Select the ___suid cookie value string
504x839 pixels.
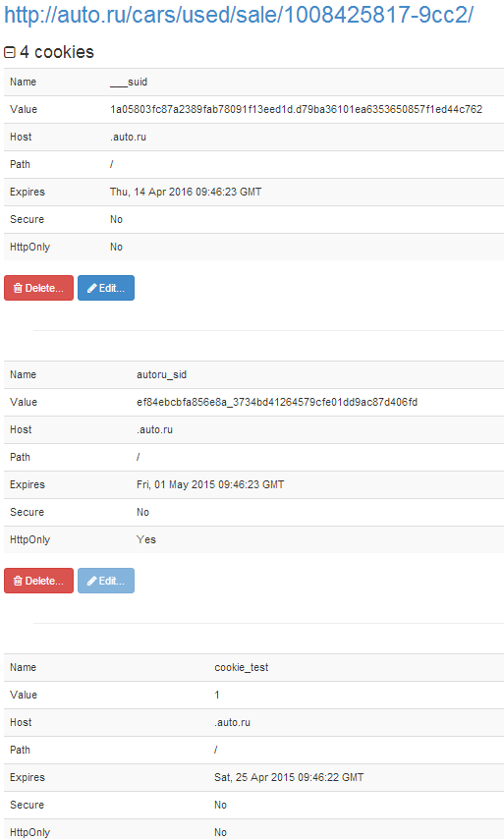(x=296, y=109)
